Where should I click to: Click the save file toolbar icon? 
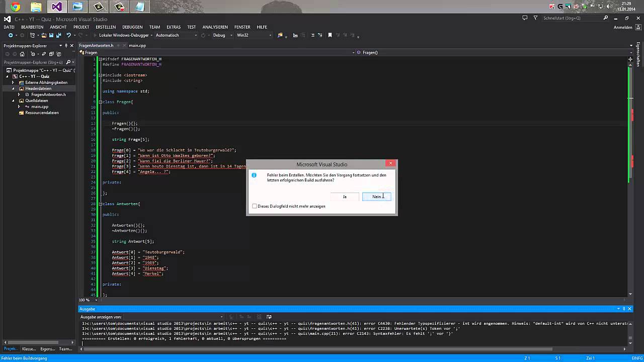pos(51,35)
